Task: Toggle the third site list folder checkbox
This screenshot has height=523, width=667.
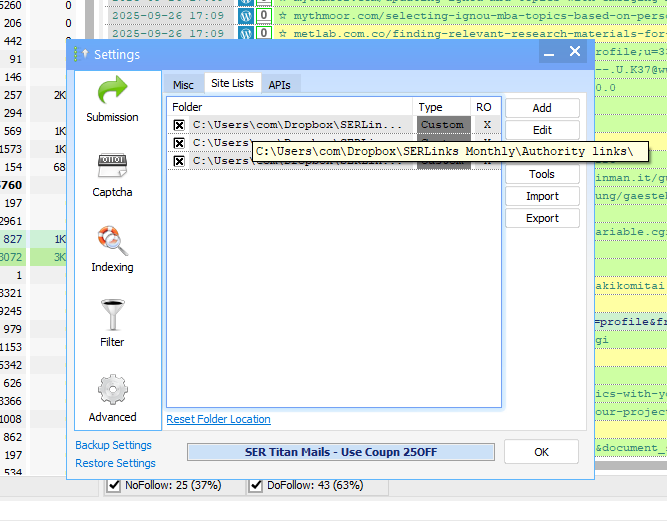Action: pos(179,161)
